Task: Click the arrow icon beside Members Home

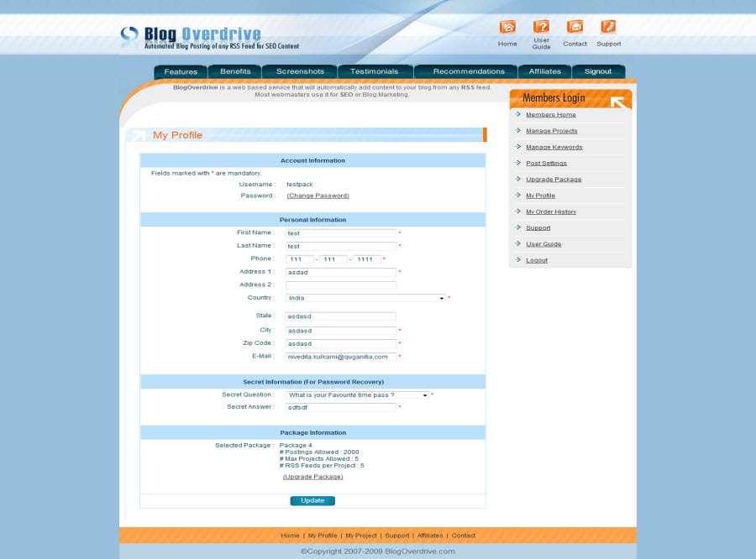Action: [518, 114]
